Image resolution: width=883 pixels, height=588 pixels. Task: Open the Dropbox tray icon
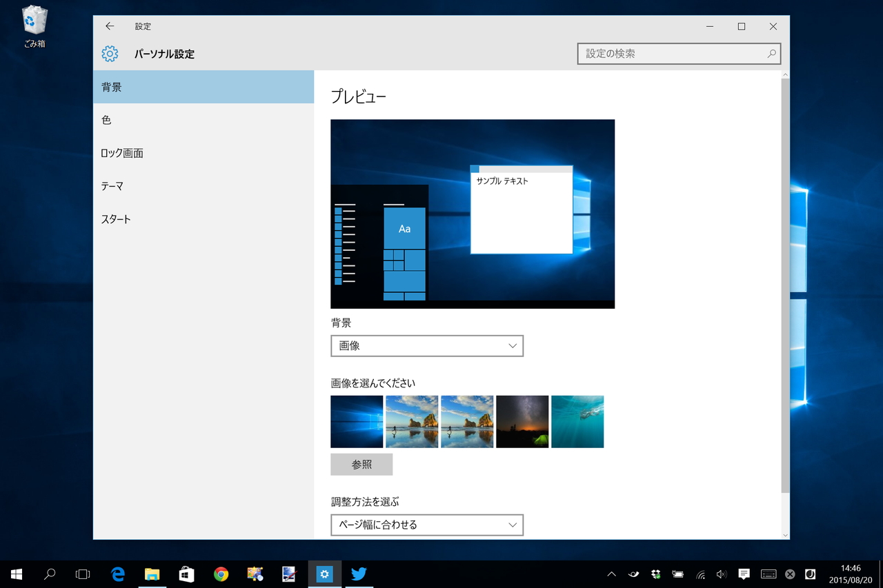[x=655, y=574]
